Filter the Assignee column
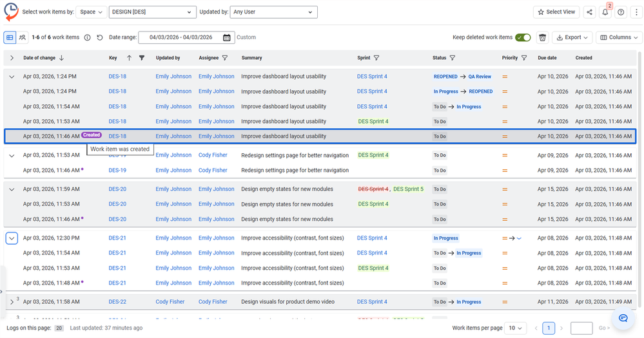 click(225, 58)
